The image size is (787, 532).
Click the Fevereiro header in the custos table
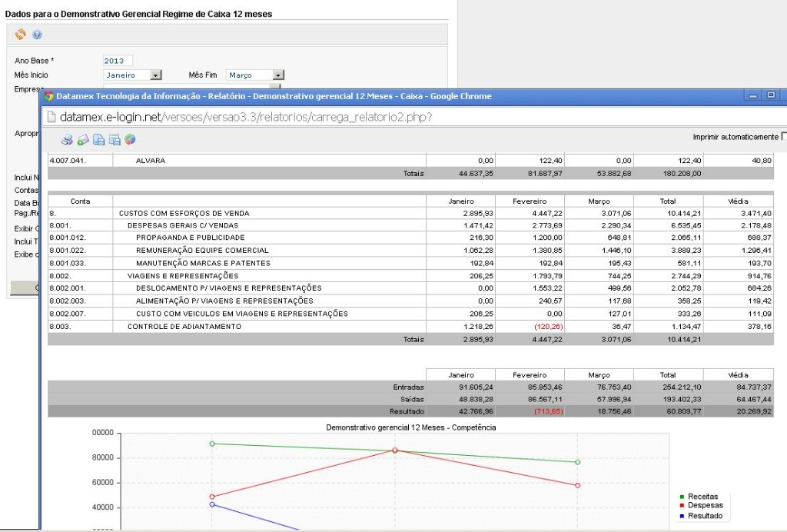coord(530,201)
